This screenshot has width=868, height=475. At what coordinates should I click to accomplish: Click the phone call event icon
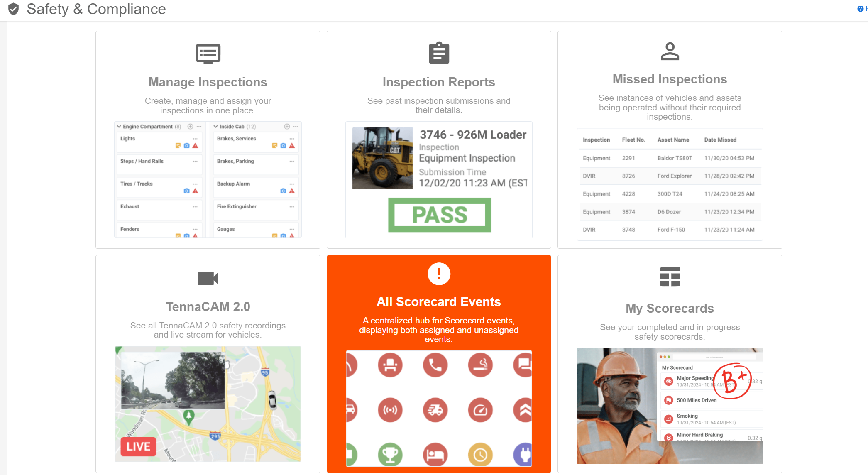(435, 365)
